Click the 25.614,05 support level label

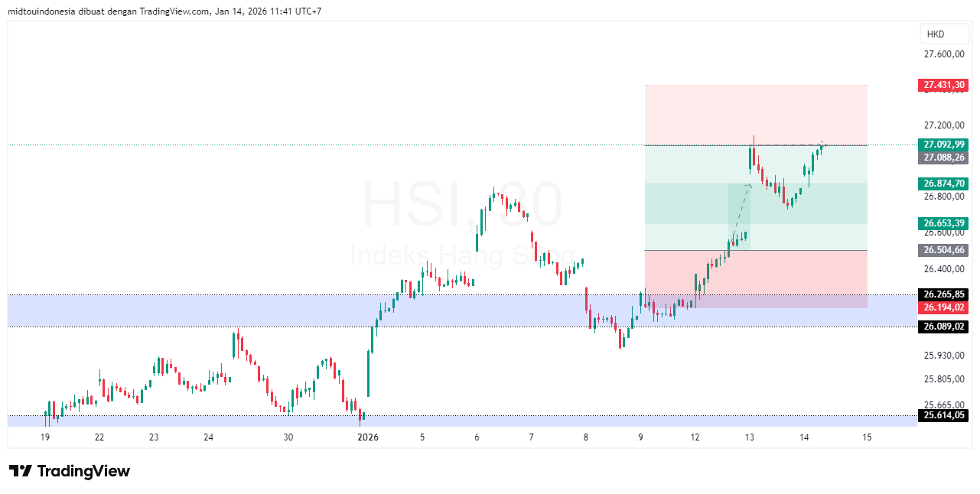(943, 415)
